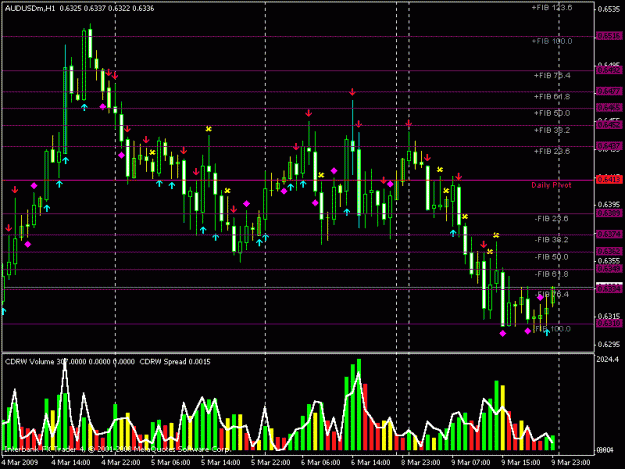Click the AUDUSDm,H1 chart title text
The width and height of the screenshot is (625, 469).
point(30,8)
